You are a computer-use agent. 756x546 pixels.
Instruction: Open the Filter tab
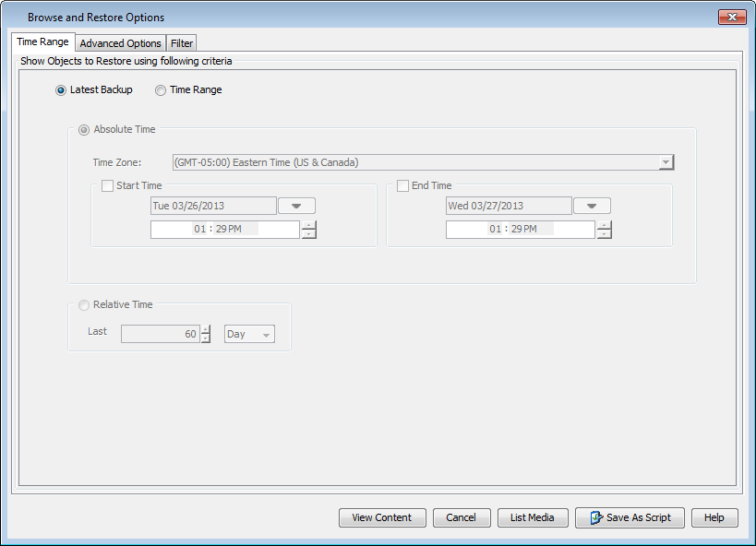(182, 43)
